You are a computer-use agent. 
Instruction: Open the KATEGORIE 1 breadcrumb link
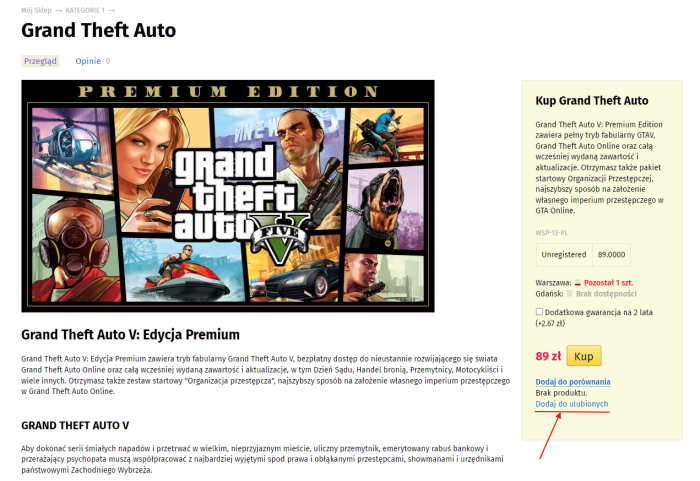pyautogui.click(x=85, y=10)
